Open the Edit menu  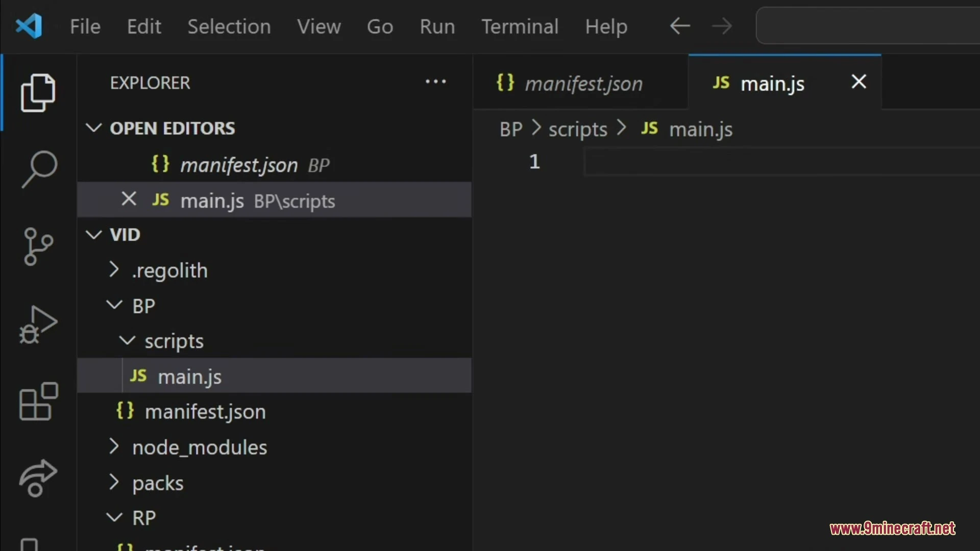(x=144, y=26)
